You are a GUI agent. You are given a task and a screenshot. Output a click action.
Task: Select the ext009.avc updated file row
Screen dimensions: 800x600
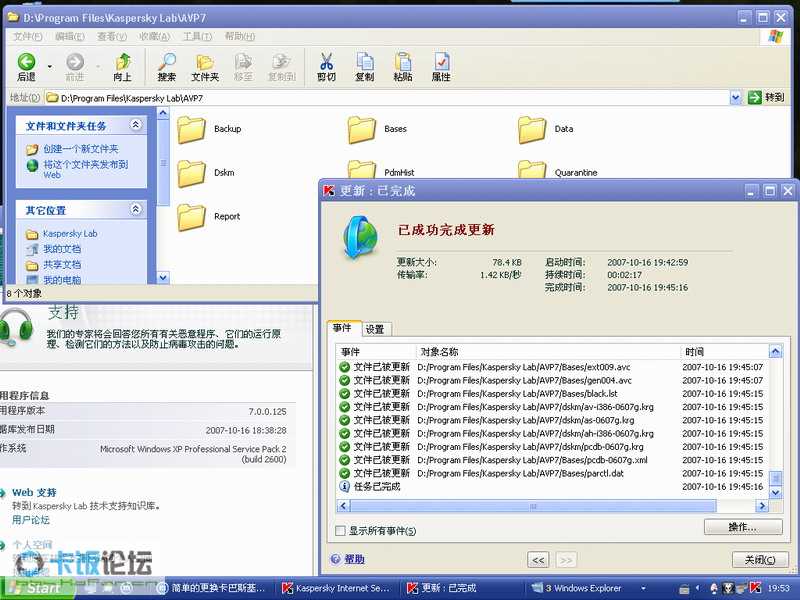point(552,367)
